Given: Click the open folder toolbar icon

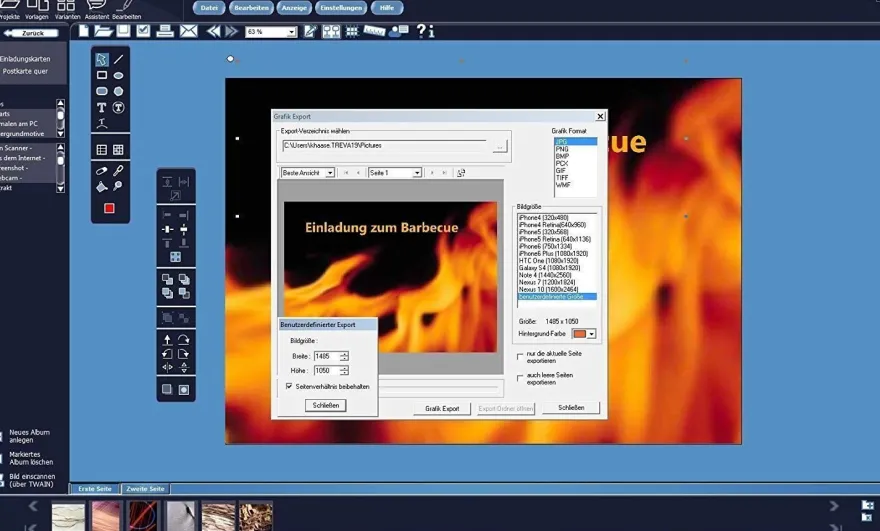Looking at the screenshot, I should click(103, 31).
